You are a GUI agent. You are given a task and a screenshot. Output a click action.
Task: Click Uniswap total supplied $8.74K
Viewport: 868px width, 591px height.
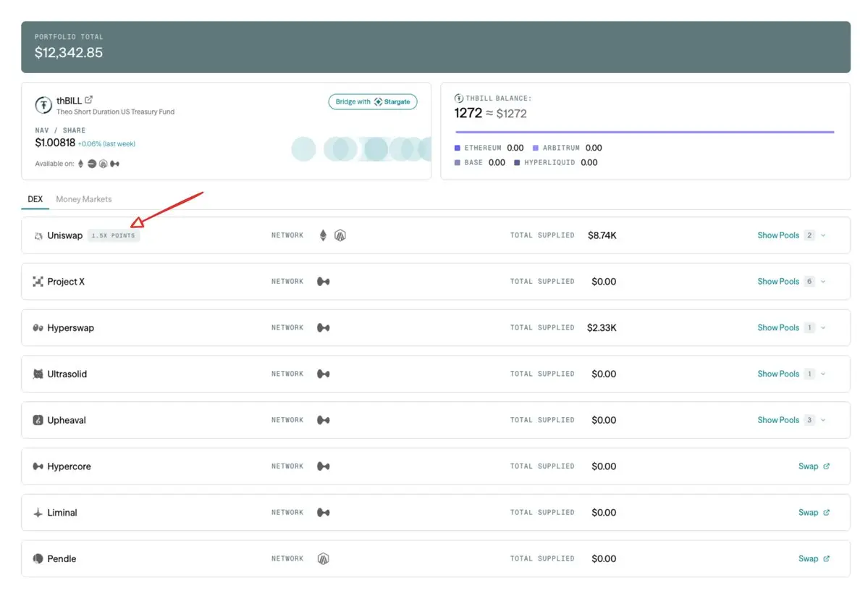point(602,235)
